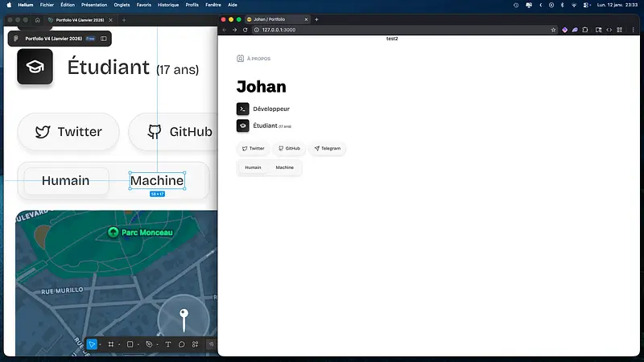Click the GitHub button on the portfolio page
This screenshot has width=644, height=362.
pyautogui.click(x=288, y=148)
